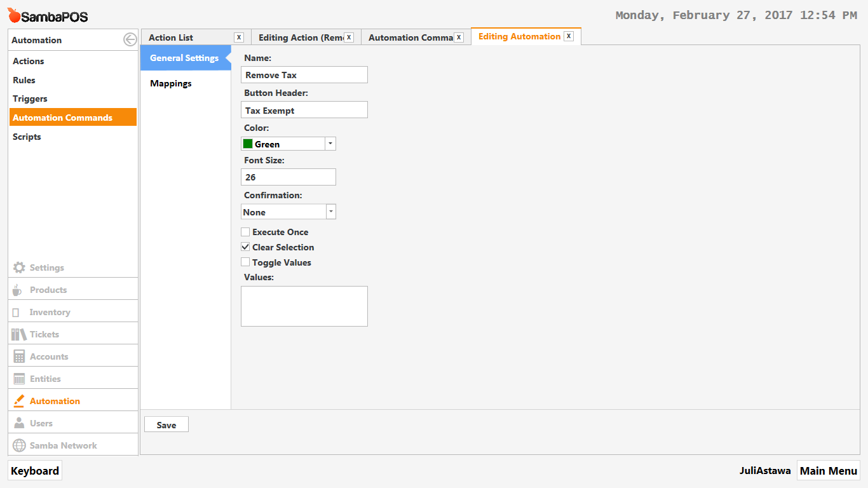Switch to the Action List tab
868x488 pixels.
187,38
